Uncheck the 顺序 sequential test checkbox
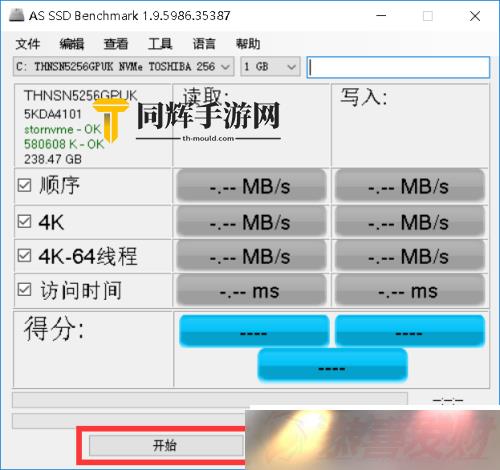The image size is (500, 470). point(24,185)
